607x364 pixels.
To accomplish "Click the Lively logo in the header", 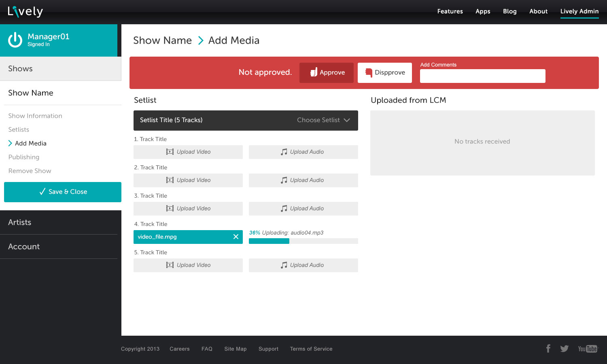I will coord(25,12).
